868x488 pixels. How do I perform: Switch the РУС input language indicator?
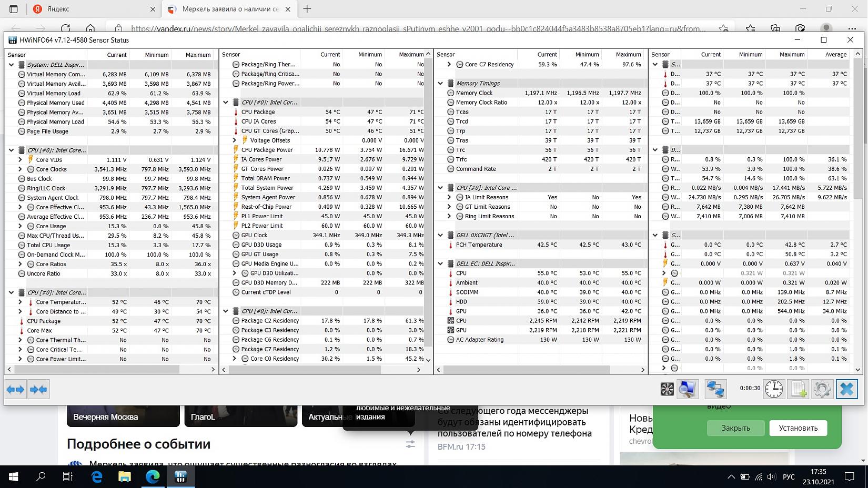pyautogui.click(x=789, y=477)
